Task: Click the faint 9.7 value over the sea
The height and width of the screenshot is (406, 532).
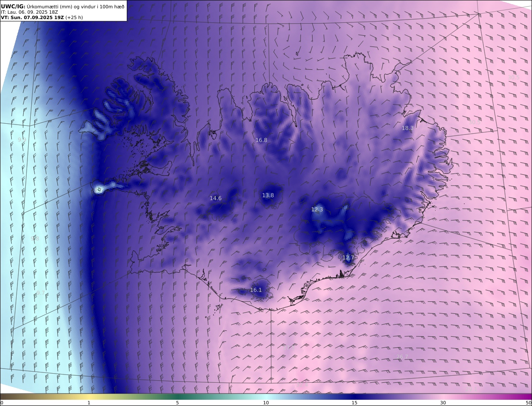Action: click(x=41, y=293)
